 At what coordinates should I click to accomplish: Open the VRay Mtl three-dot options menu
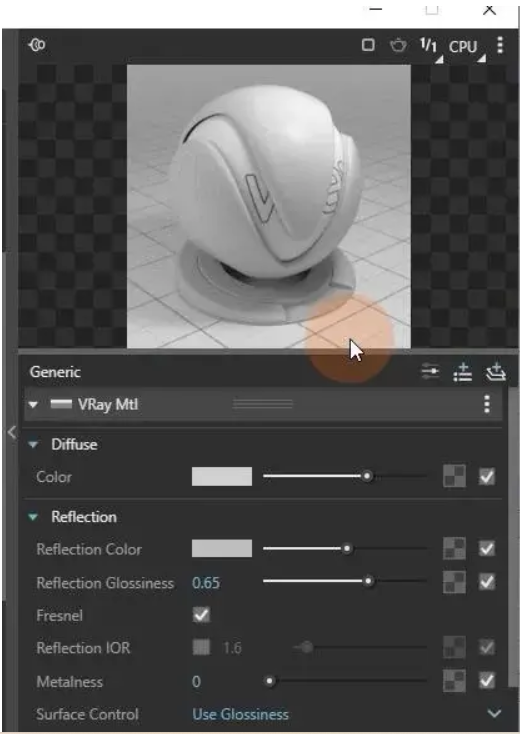click(x=487, y=404)
